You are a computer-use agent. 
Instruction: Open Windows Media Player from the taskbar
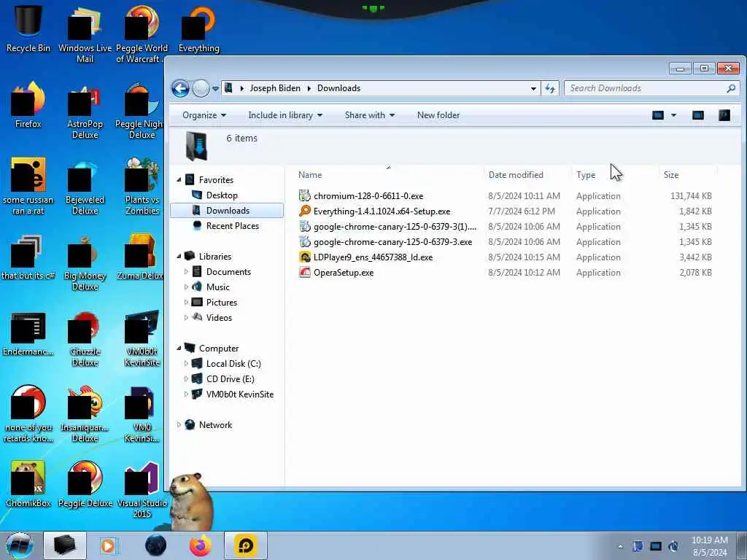108,545
